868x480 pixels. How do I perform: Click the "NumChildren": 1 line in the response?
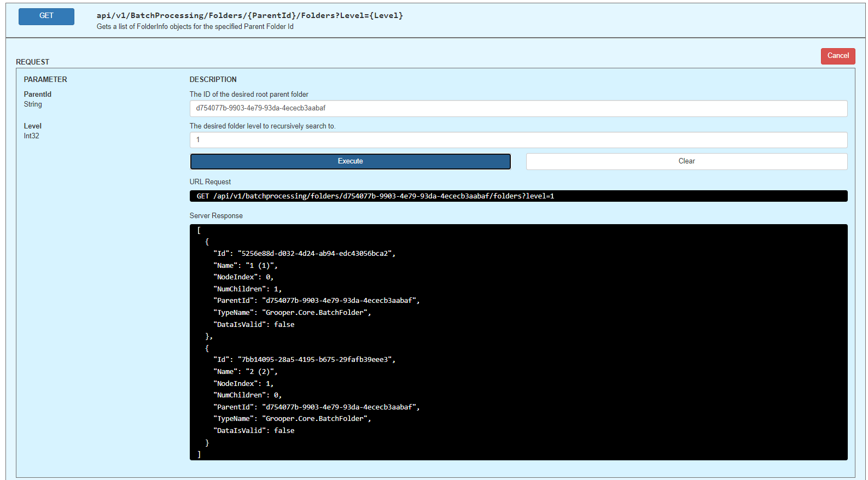pos(247,289)
